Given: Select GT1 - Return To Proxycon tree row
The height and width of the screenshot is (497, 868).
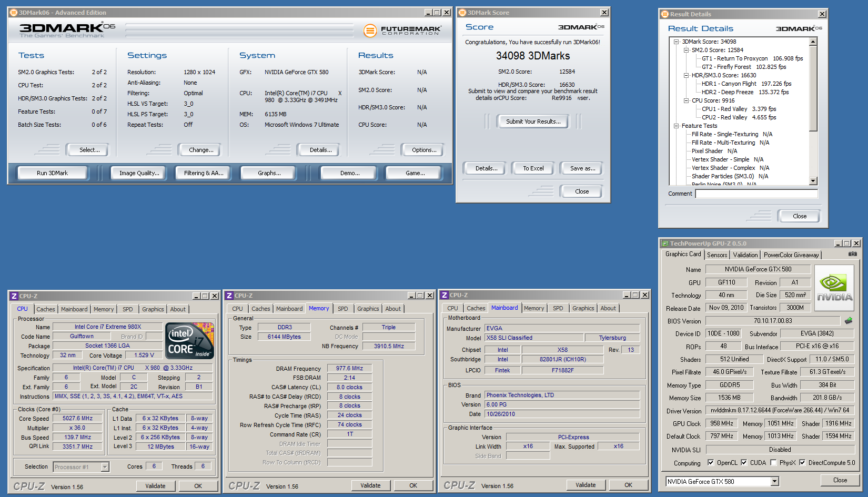Looking at the screenshot, I should coord(752,58).
